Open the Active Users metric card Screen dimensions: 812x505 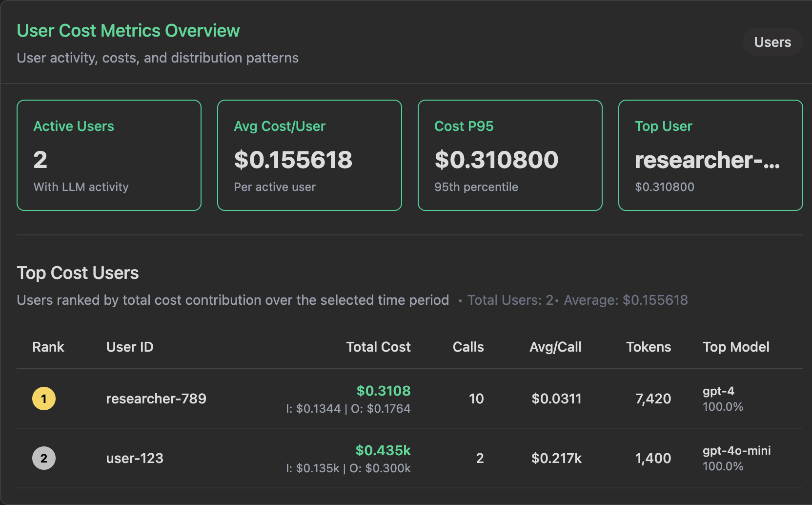109,155
